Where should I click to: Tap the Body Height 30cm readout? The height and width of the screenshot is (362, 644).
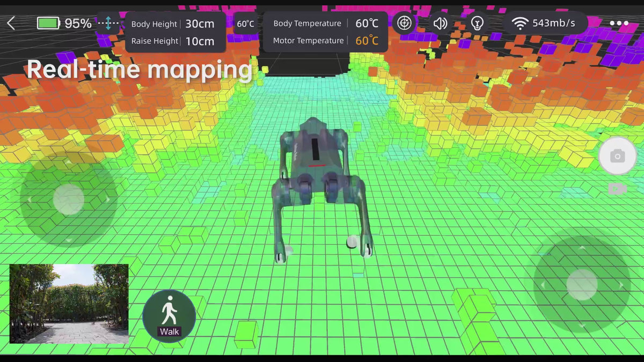click(174, 24)
